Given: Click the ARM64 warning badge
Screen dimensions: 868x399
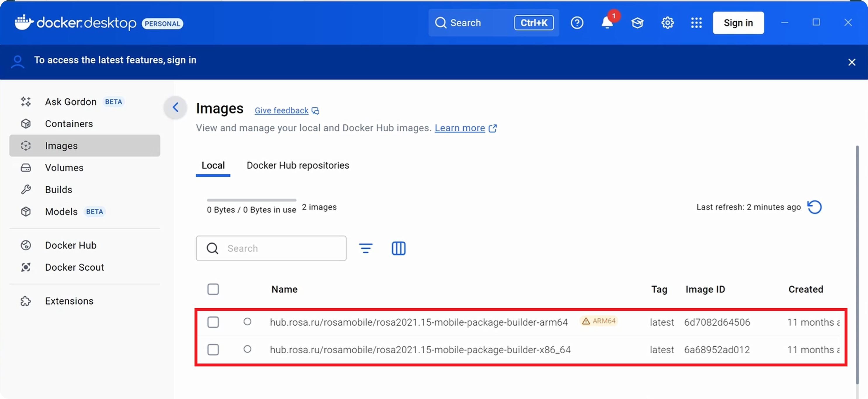Looking at the screenshot, I should [x=599, y=321].
